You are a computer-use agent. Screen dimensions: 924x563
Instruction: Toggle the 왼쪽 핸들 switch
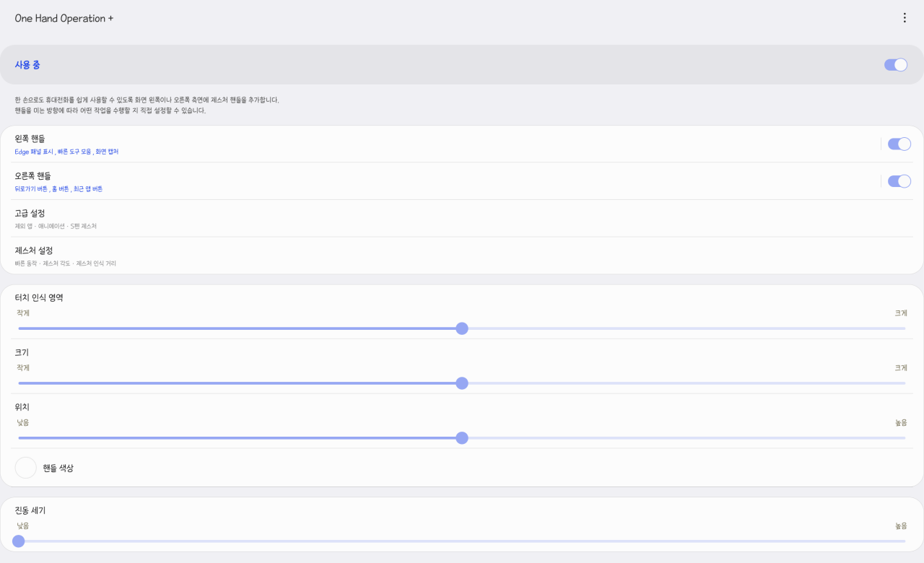coord(899,144)
